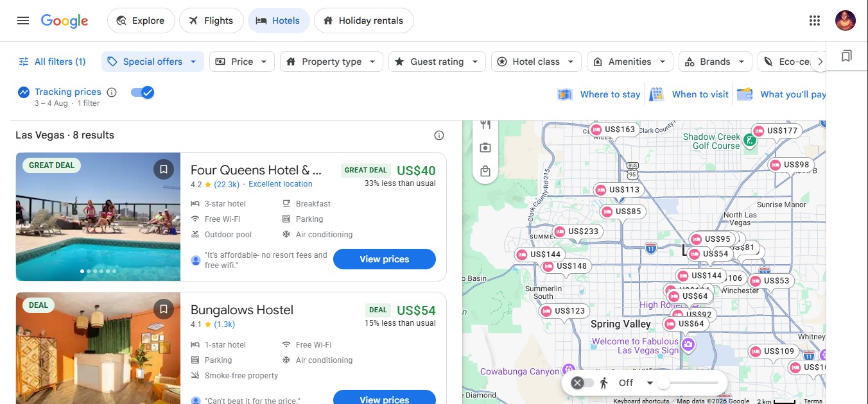The image size is (868, 404).
Task: Show shopping using map bag icon
Action: [485, 171]
